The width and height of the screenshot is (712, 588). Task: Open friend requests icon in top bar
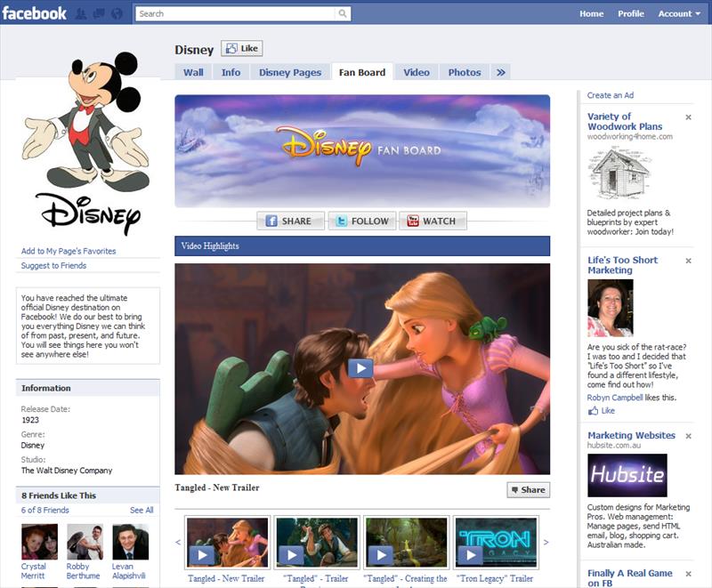[x=81, y=13]
